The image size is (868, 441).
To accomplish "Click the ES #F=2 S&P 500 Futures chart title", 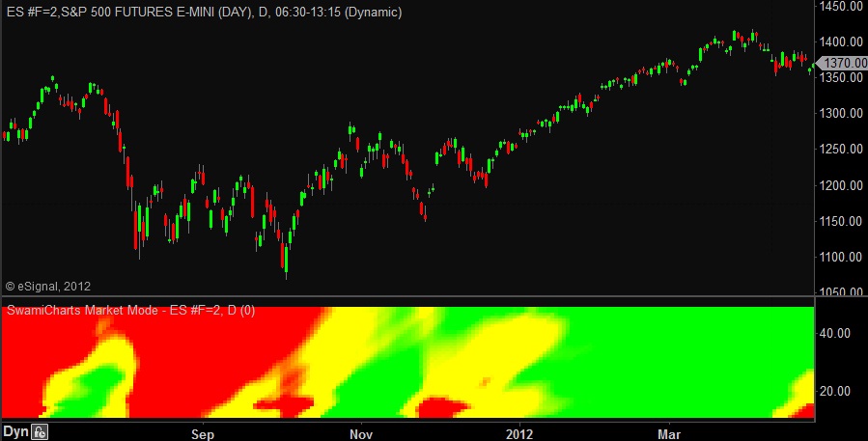I will click(205, 13).
